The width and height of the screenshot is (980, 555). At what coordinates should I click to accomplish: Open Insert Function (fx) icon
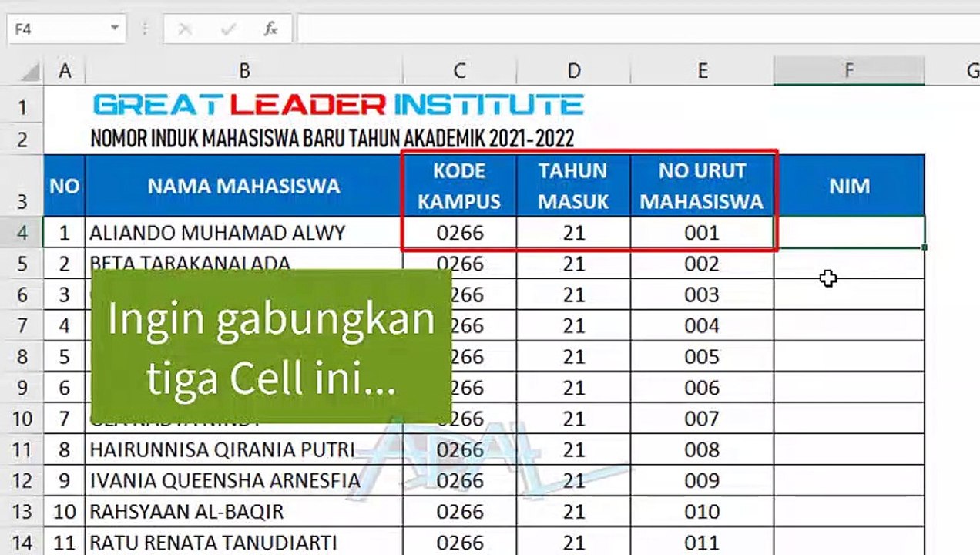tap(270, 29)
